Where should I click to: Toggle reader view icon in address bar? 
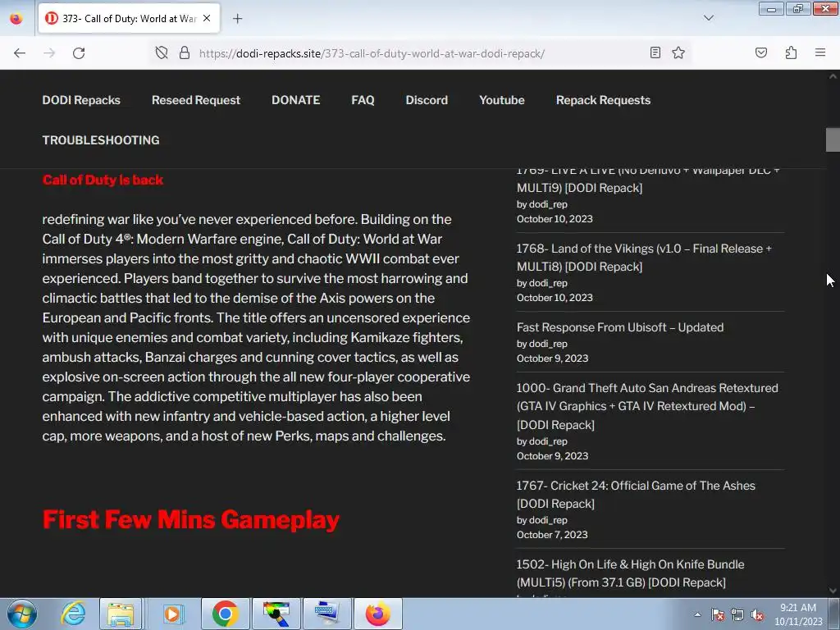(655, 53)
